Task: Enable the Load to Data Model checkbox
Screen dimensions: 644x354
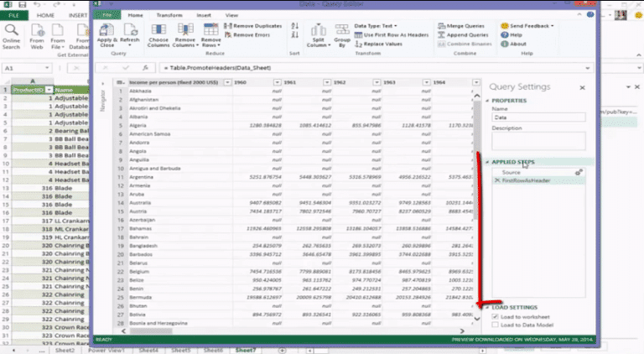Action: coord(496,325)
